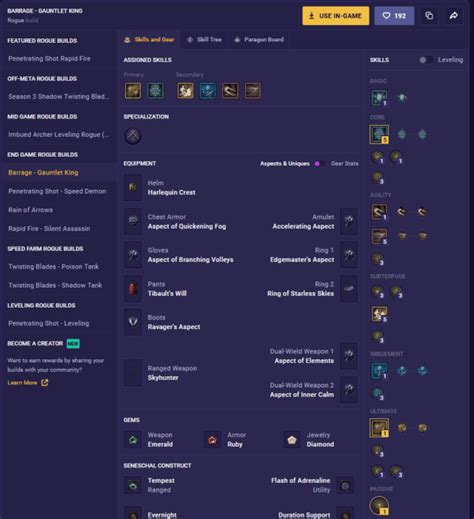Click the Ravager's Aspect boots icon
Viewport: 474px width, 519px height.
click(x=133, y=322)
